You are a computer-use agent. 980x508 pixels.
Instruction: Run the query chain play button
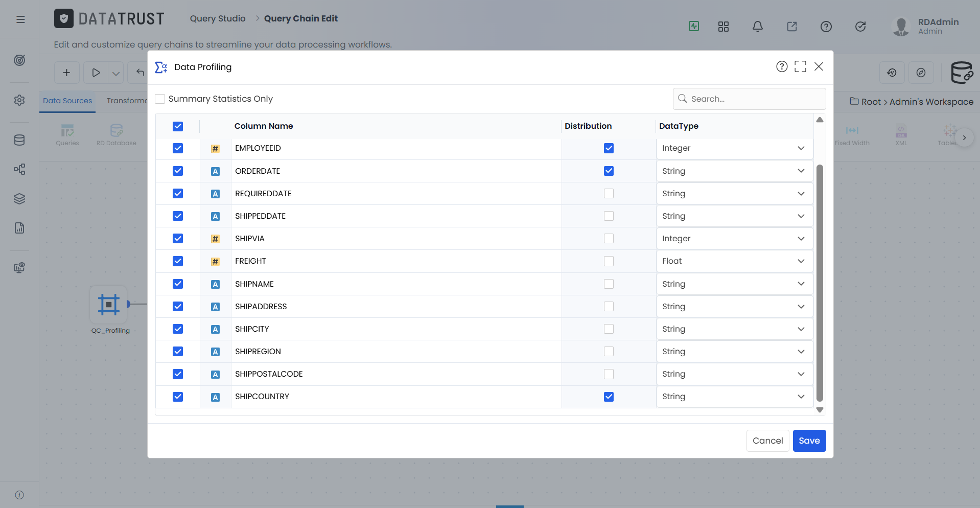tap(96, 73)
